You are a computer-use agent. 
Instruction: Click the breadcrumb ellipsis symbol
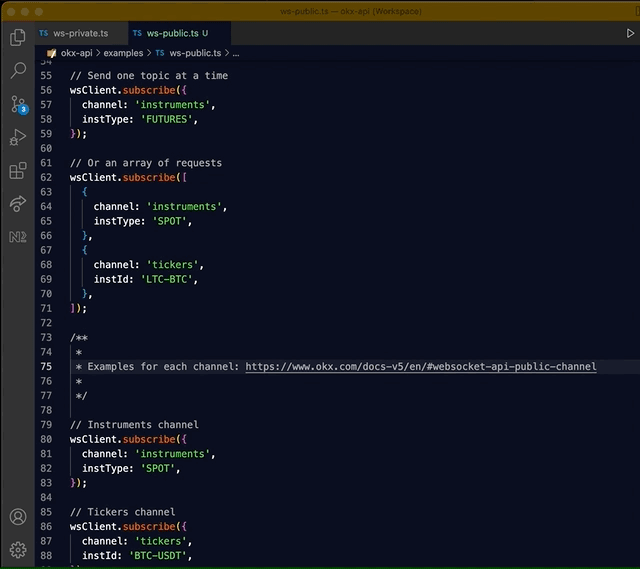pyautogui.click(x=236, y=53)
